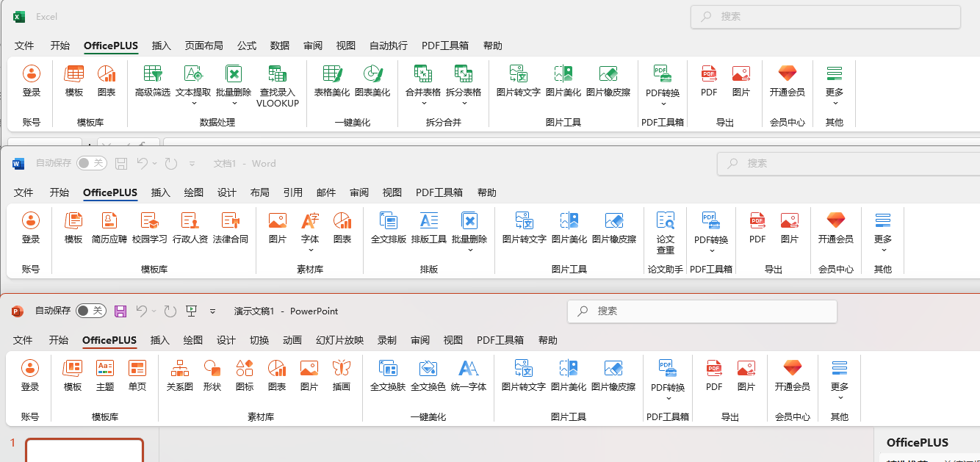Viewport: 980px width, 462px height.
Task: Expand 批量删除 dropdown in Excel
Action: (x=234, y=104)
